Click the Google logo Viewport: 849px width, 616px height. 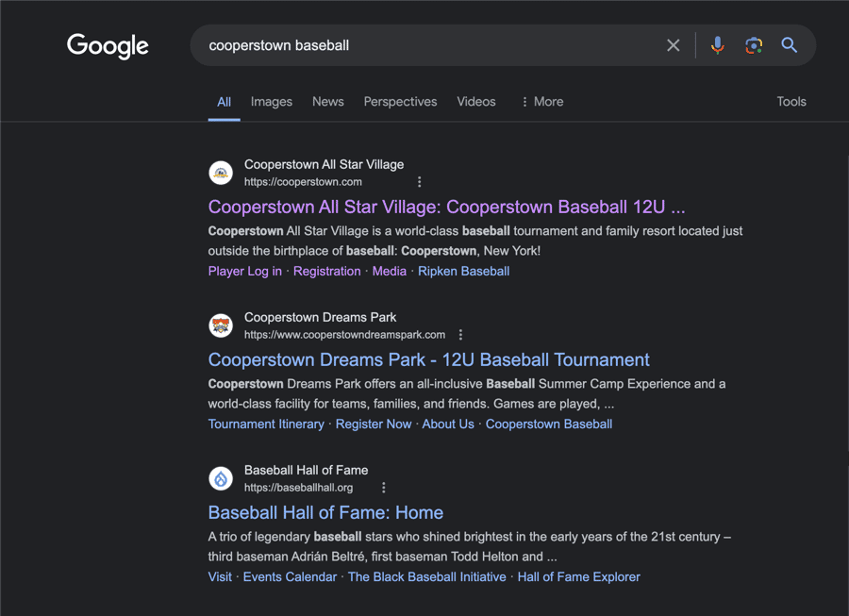tap(108, 45)
